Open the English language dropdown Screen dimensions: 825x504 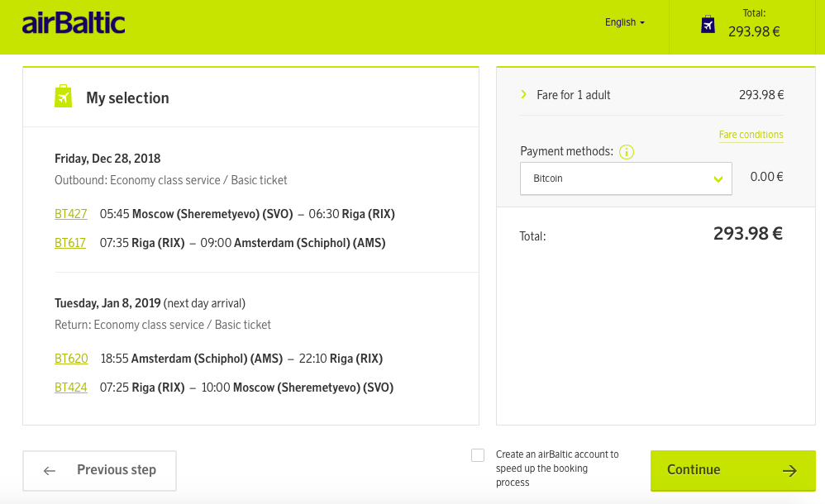[625, 22]
